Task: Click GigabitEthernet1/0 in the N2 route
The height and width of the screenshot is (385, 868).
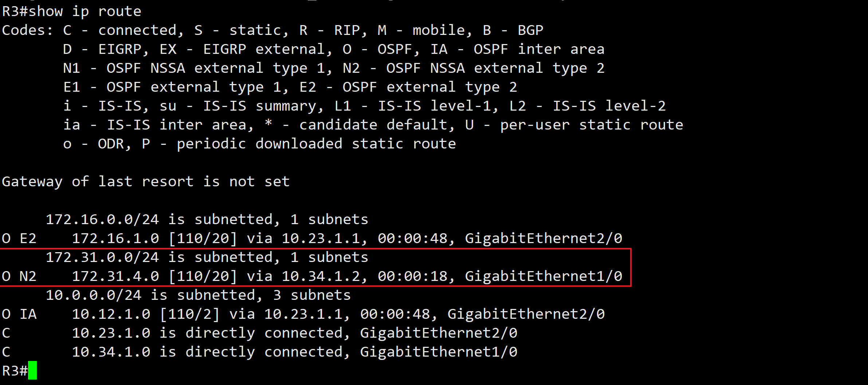Action: 544,277
